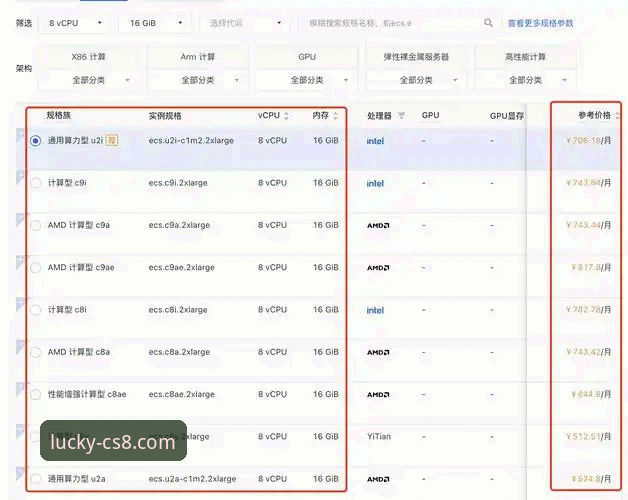Sort table by 内存 column arrows
This screenshot has width=628, height=500.
(x=336, y=116)
